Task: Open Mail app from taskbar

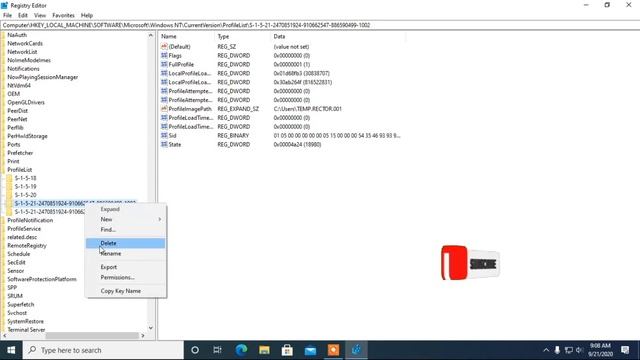Action: point(310,350)
